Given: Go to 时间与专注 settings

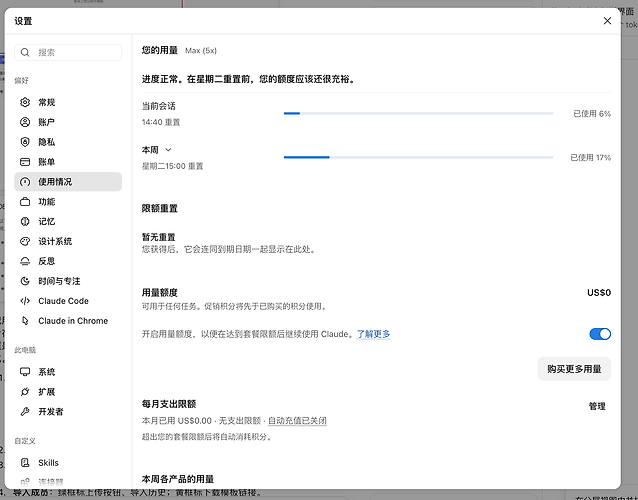Looking at the screenshot, I should (x=68, y=281).
